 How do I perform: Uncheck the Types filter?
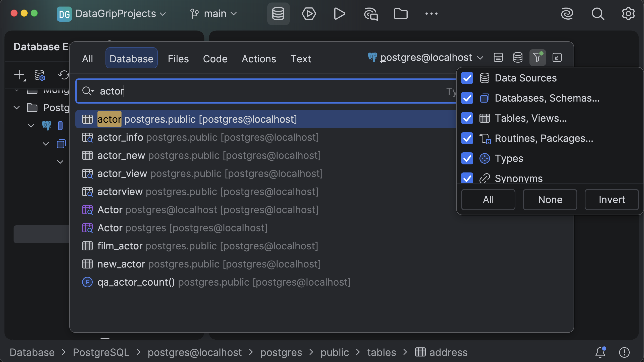tap(467, 158)
